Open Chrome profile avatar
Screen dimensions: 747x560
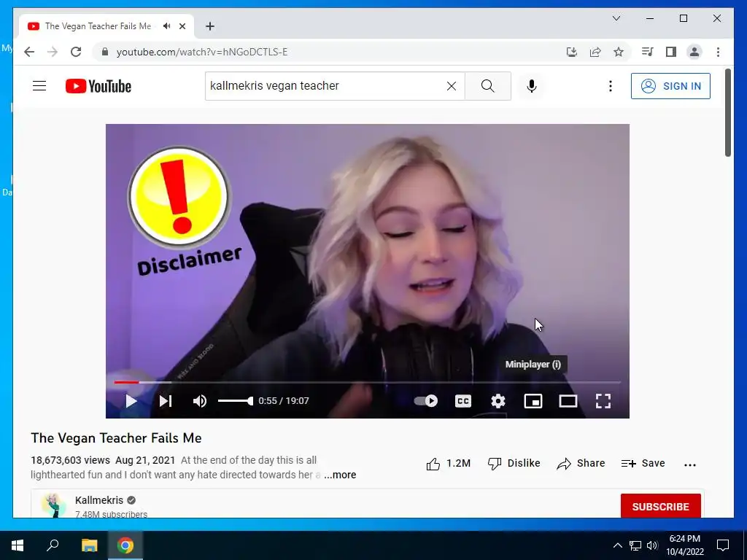pos(694,52)
